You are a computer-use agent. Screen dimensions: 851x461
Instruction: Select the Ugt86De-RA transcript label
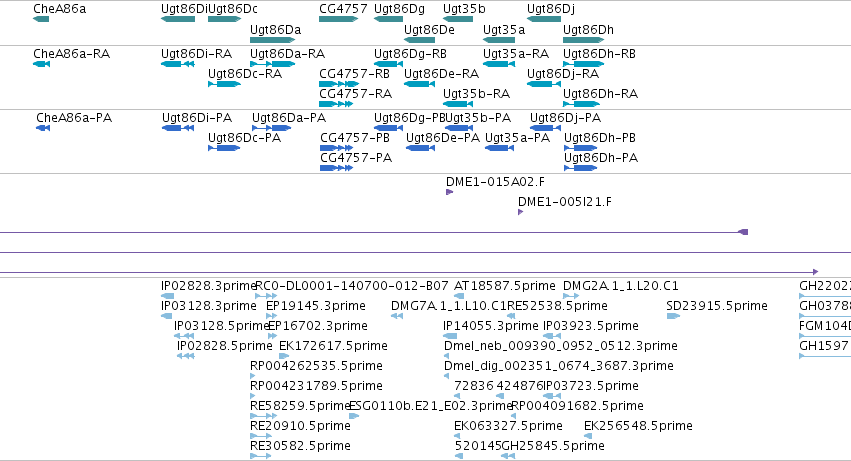click(442, 74)
